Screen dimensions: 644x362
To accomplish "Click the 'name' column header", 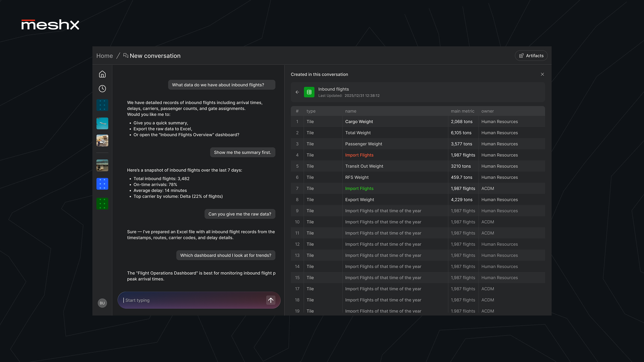I will click(351, 111).
